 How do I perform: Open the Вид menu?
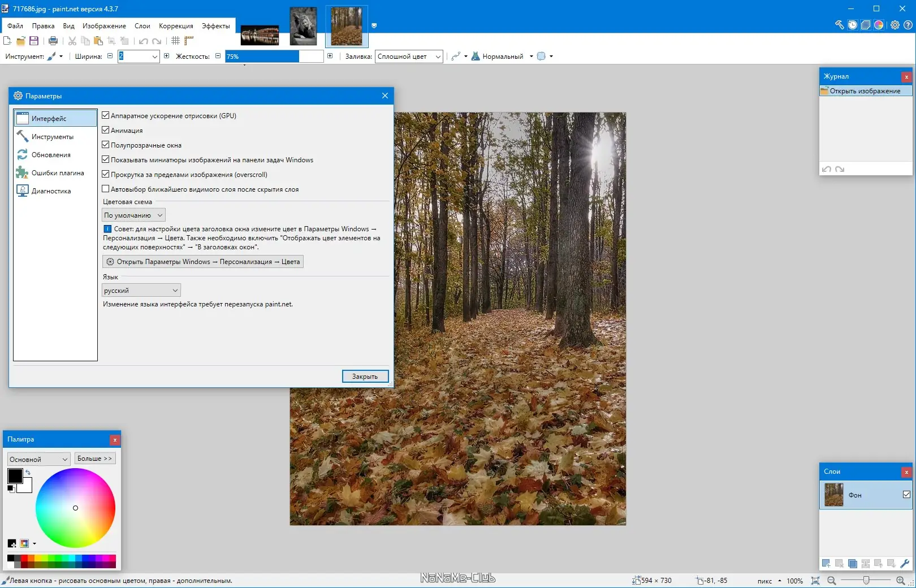pos(68,26)
